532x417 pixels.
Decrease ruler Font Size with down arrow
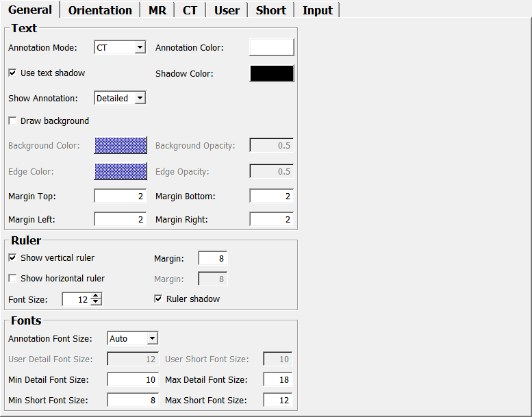[97, 302]
